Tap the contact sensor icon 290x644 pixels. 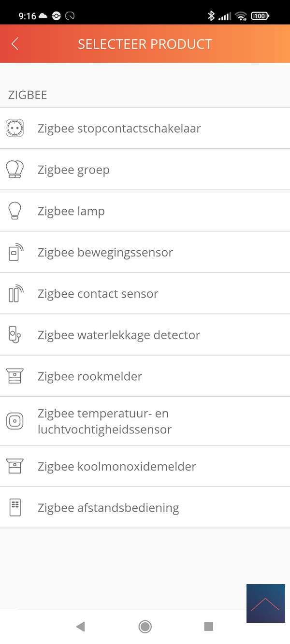[x=15, y=294]
